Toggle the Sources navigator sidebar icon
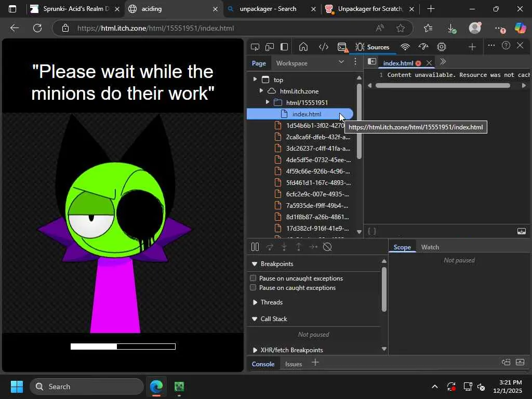 [372, 61]
